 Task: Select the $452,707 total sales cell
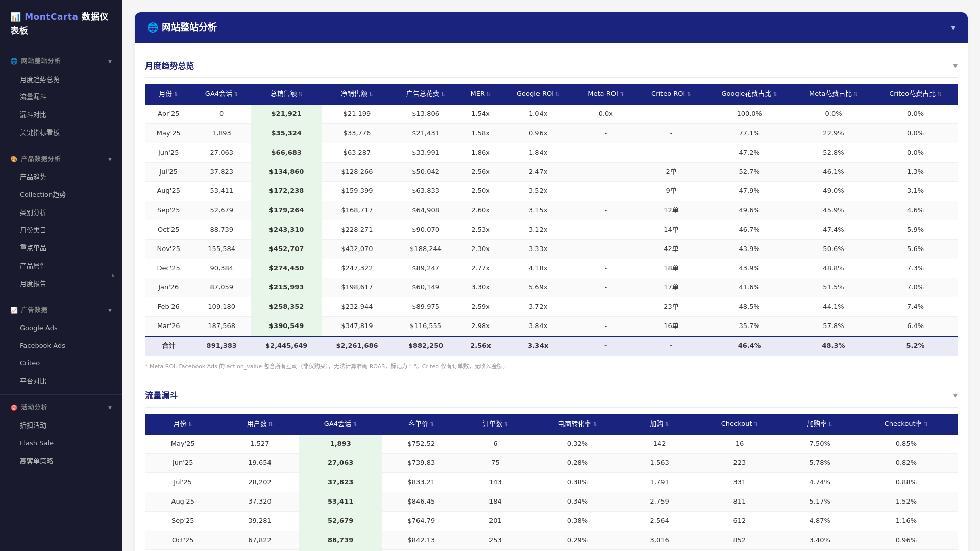pos(286,249)
